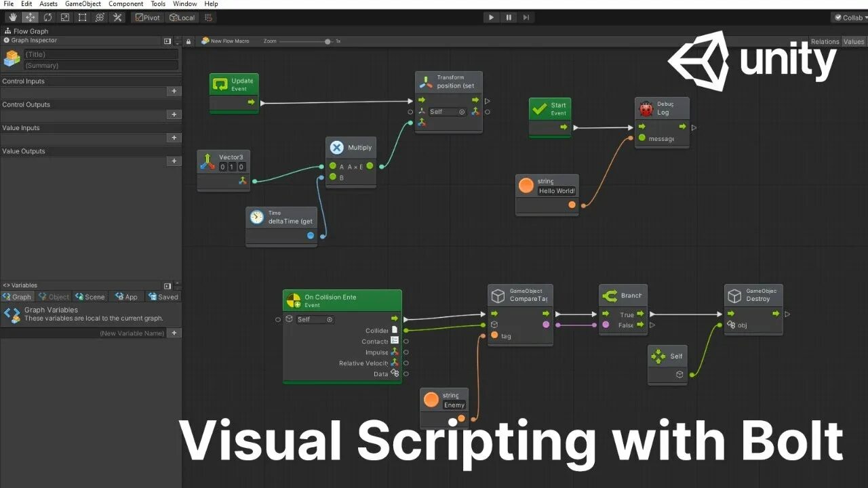The image size is (868, 488).
Task: Toggle the Pivot handle mode
Action: click(x=148, y=18)
